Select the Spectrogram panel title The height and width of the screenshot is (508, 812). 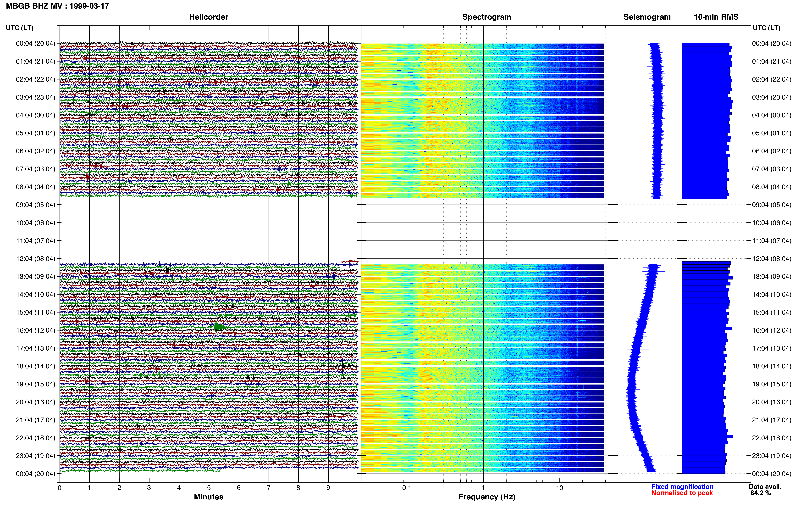click(487, 17)
